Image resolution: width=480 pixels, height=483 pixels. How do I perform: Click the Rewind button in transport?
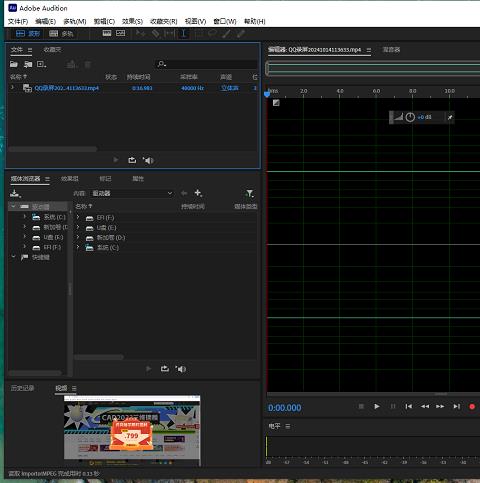click(425, 406)
